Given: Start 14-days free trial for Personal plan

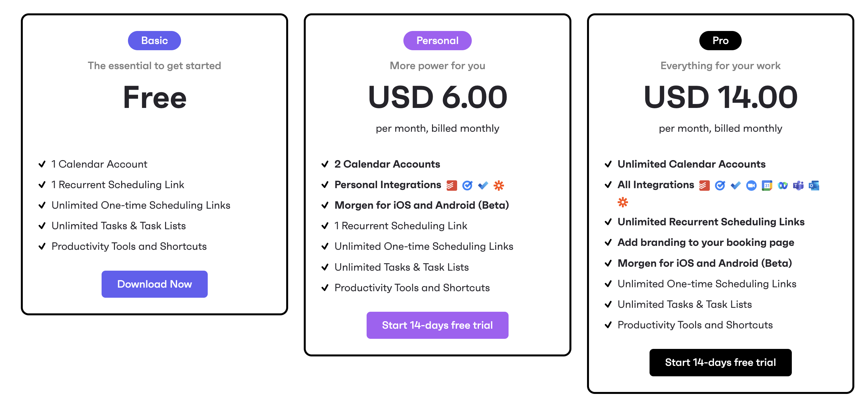Looking at the screenshot, I should click(x=437, y=325).
